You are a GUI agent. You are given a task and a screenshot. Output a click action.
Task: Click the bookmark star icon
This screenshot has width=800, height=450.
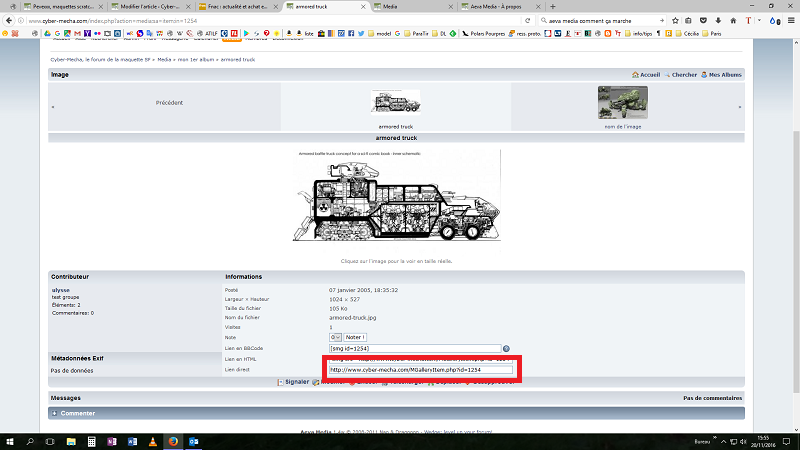[676, 20]
